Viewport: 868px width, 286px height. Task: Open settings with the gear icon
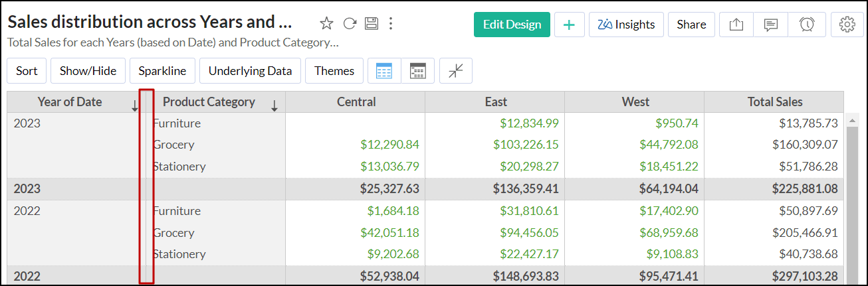point(847,25)
